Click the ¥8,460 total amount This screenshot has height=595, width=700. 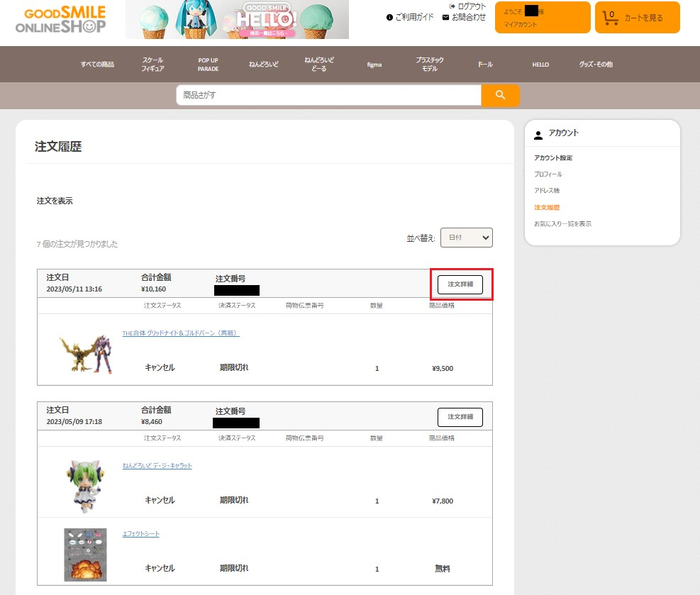coord(151,422)
